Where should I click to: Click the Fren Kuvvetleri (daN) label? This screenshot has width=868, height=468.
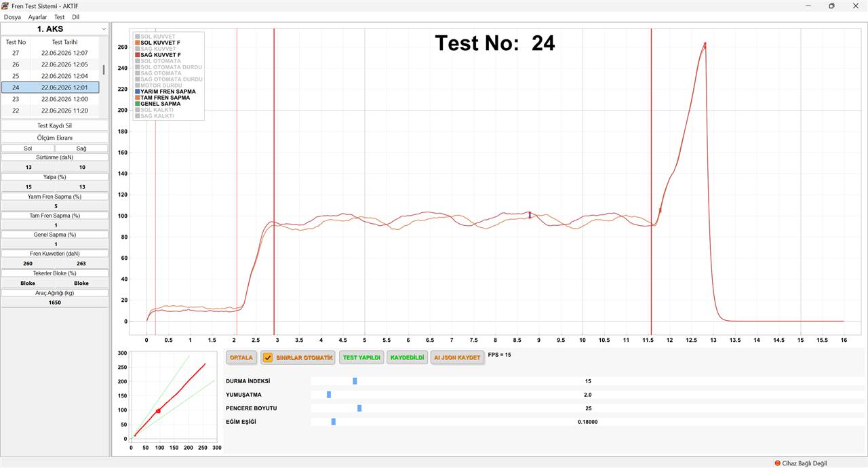[x=54, y=253]
